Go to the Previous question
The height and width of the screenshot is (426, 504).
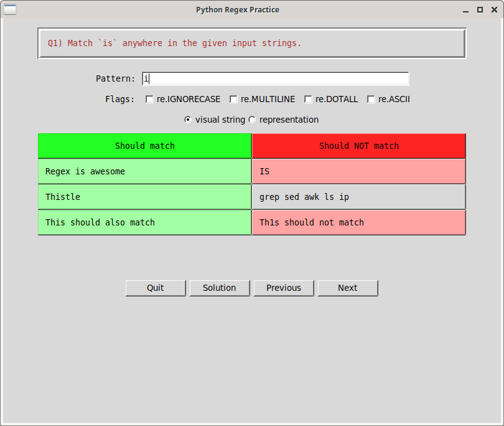point(284,288)
